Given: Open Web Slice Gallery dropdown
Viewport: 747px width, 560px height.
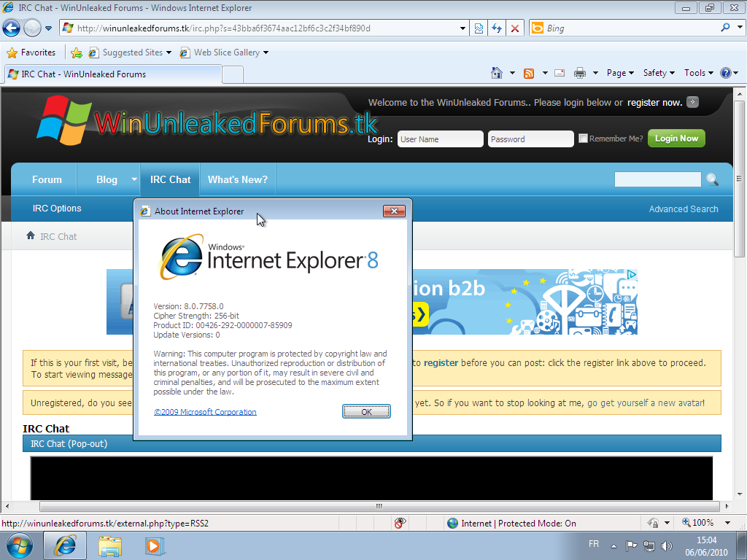Looking at the screenshot, I should [224, 52].
